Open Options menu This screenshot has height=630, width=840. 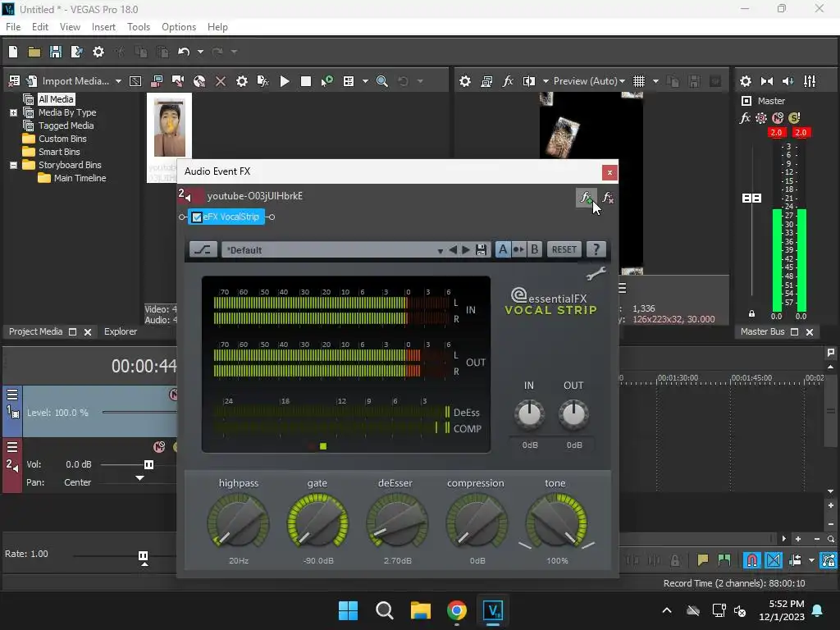tap(179, 27)
